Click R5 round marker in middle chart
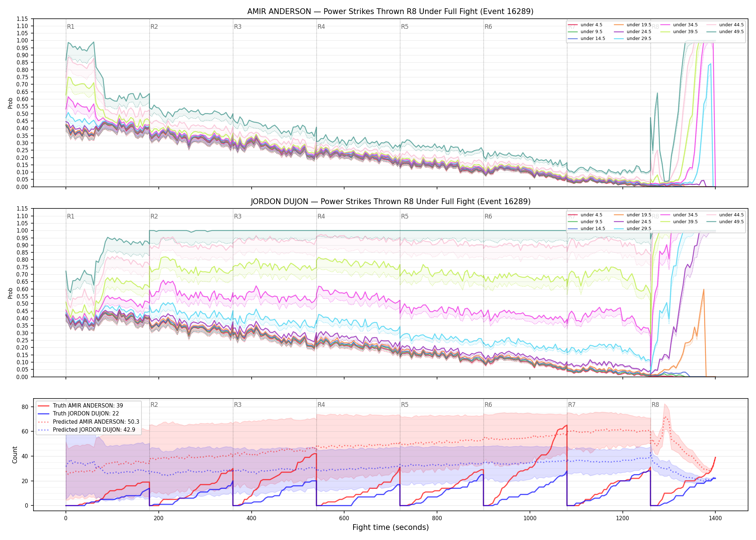This screenshot has width=756, height=540. (405, 216)
